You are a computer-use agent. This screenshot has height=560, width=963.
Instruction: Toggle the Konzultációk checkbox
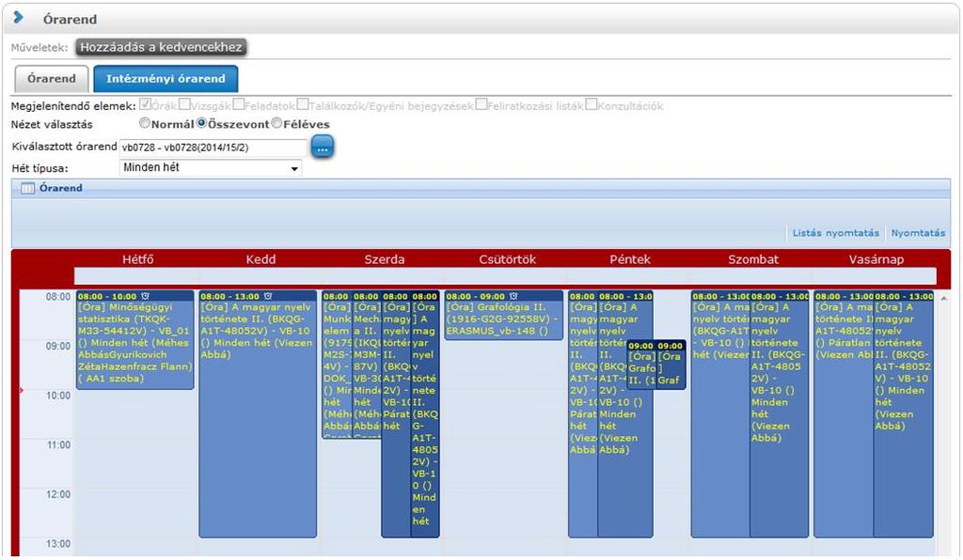coord(591,104)
